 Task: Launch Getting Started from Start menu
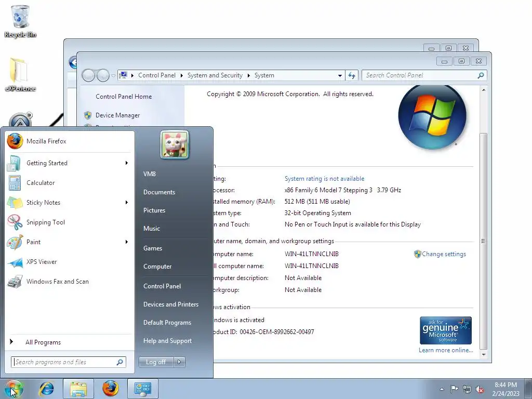pyautogui.click(x=70, y=163)
